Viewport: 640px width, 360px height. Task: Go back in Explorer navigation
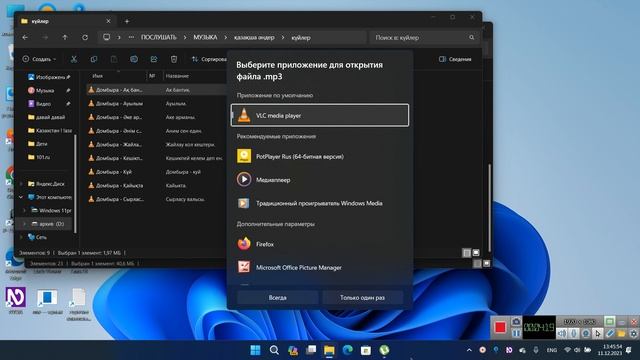[25, 38]
